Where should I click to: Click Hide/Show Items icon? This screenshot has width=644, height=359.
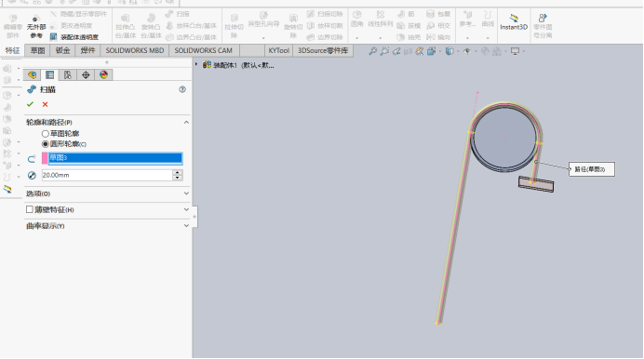[467, 51]
